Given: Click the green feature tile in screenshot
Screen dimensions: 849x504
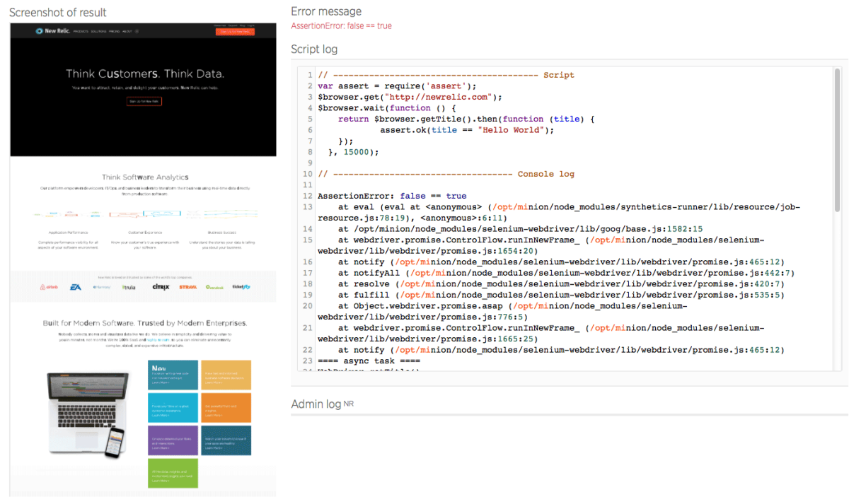Looking at the screenshot, I should click(x=173, y=473).
